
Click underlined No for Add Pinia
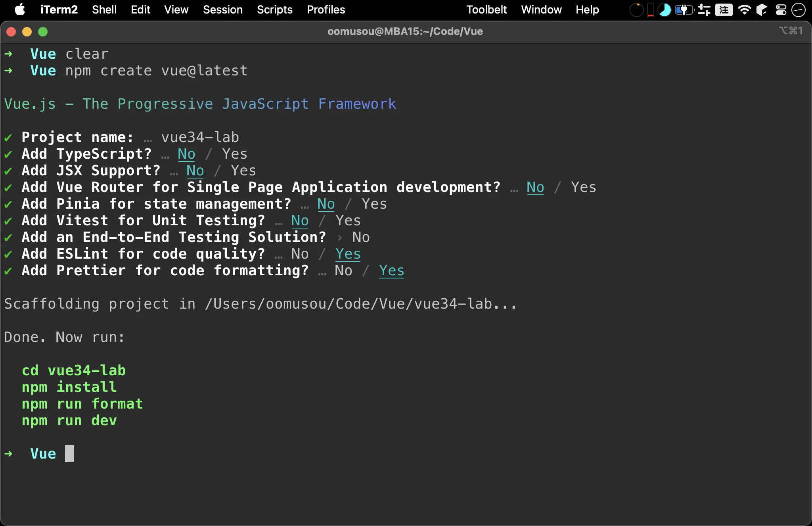(326, 204)
